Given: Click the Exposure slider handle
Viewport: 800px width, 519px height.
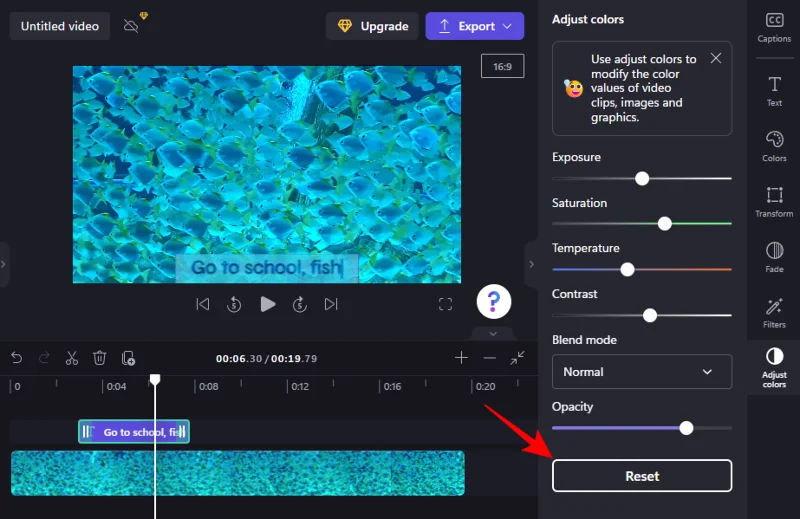Looking at the screenshot, I should [642, 178].
